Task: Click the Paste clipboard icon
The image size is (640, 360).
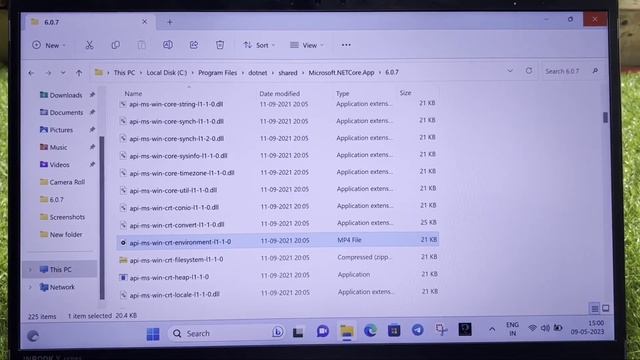Action: point(141,45)
